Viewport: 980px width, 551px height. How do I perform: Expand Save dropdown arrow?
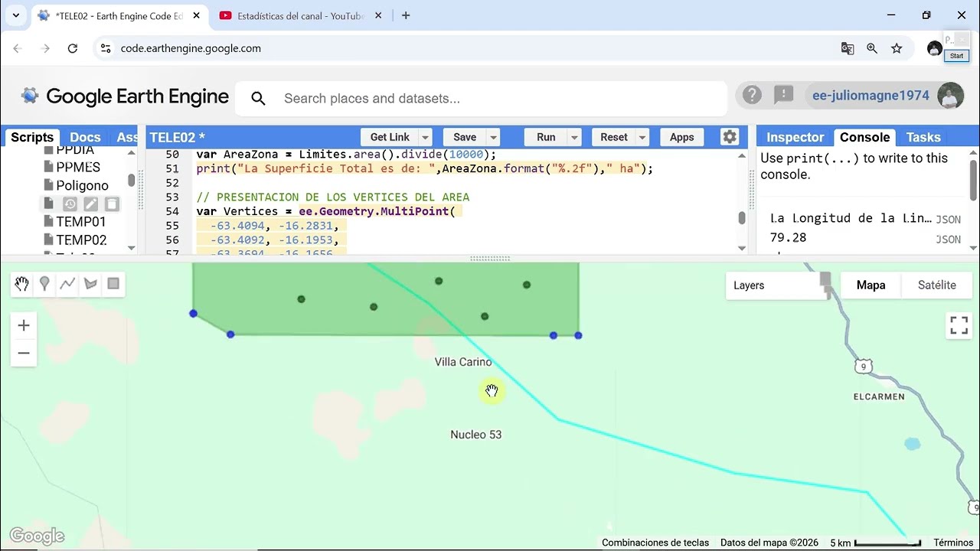click(x=494, y=138)
